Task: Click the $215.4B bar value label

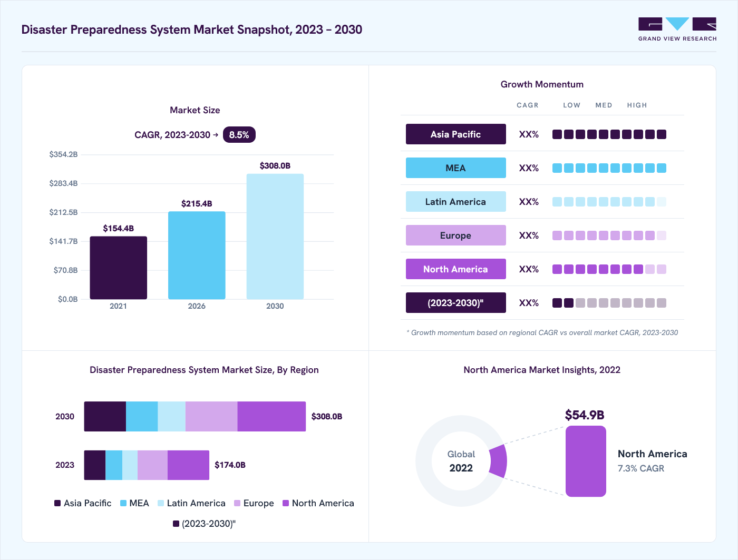Action: click(x=197, y=203)
